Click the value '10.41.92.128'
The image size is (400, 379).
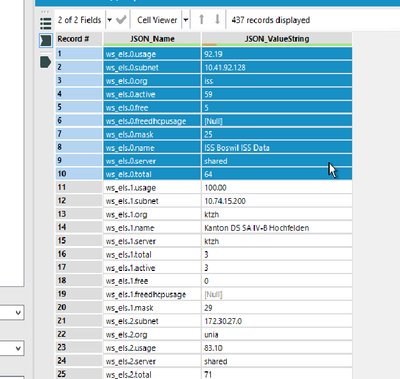pos(277,67)
